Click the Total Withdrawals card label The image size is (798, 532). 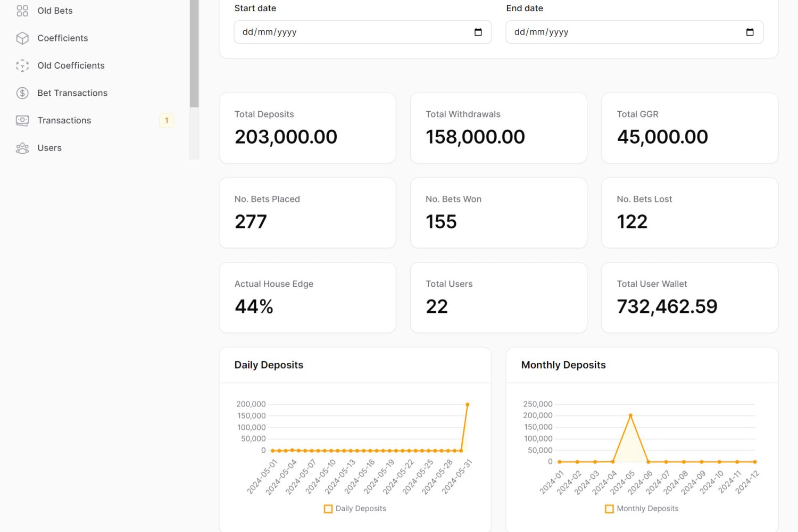click(463, 114)
